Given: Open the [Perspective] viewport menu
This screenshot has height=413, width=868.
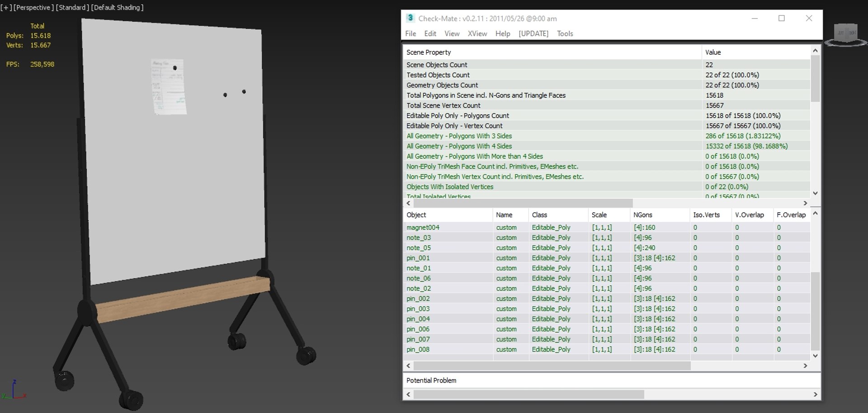Looking at the screenshot, I should click(33, 8).
